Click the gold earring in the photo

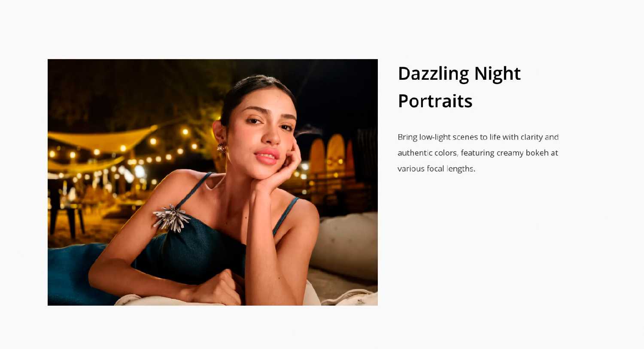pyautogui.click(x=222, y=149)
